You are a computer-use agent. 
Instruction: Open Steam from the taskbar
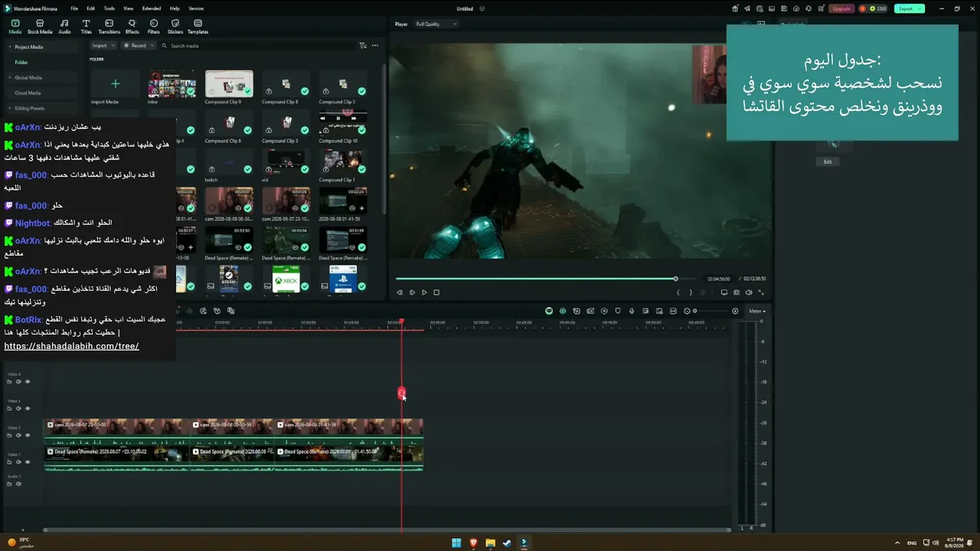tap(507, 543)
